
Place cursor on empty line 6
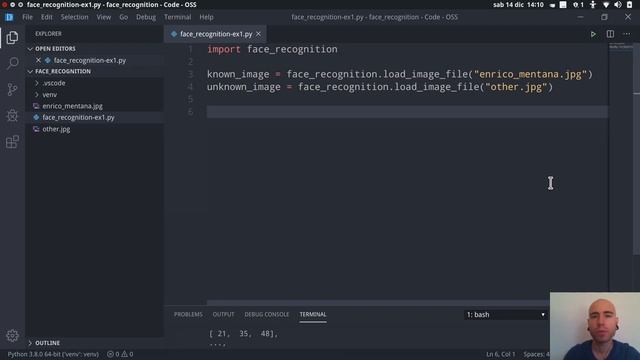click(407, 111)
